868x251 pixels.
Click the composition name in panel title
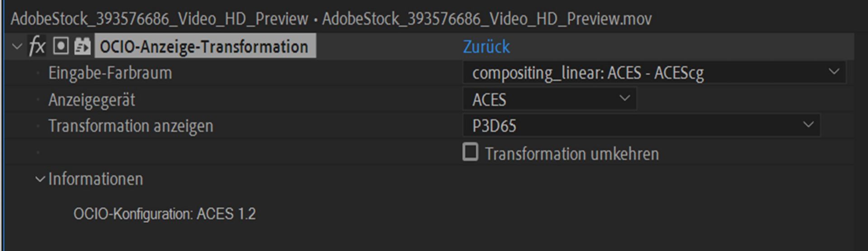coord(159,19)
